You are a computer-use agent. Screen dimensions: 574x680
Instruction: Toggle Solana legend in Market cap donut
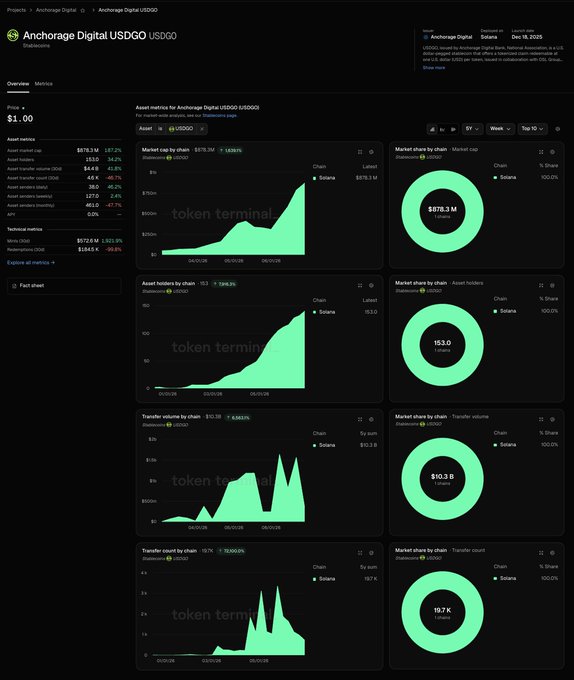coord(505,177)
